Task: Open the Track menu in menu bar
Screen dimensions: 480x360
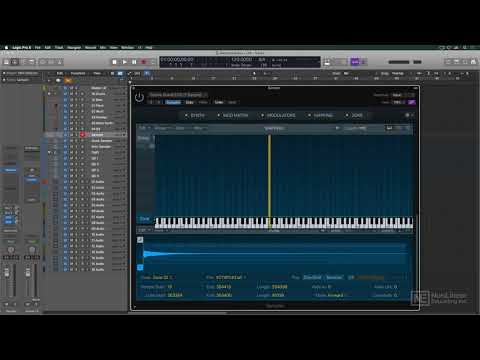Action: click(x=59, y=47)
